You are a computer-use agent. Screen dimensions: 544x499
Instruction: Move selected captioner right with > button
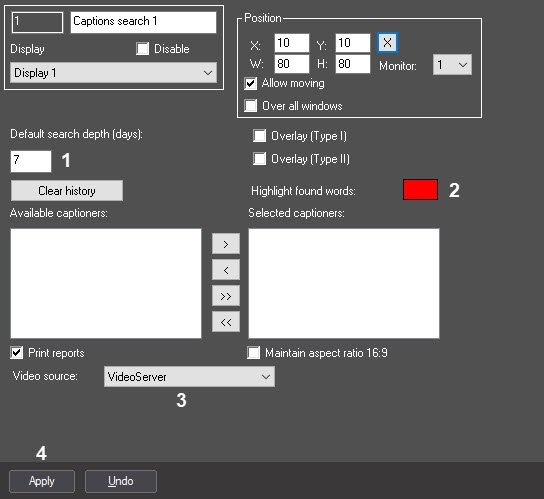(226, 244)
